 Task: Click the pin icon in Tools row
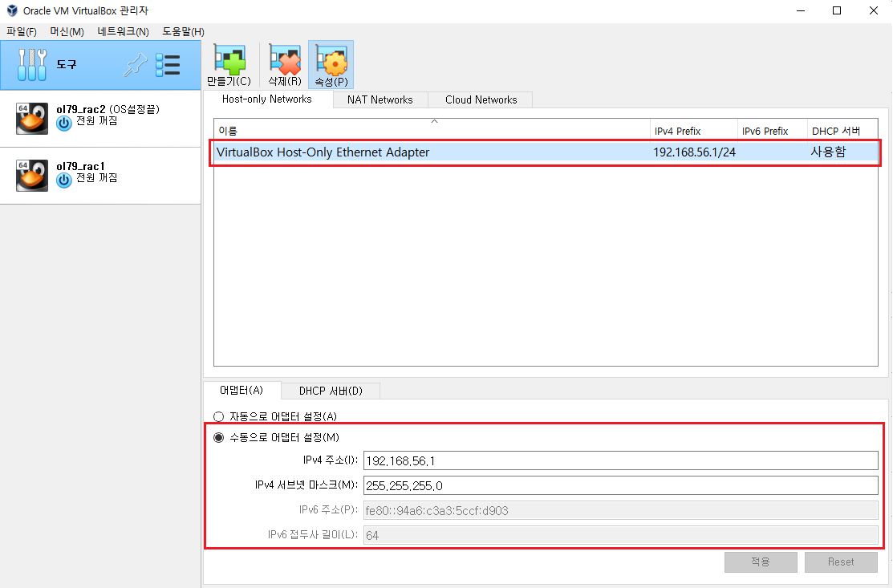pos(136,65)
